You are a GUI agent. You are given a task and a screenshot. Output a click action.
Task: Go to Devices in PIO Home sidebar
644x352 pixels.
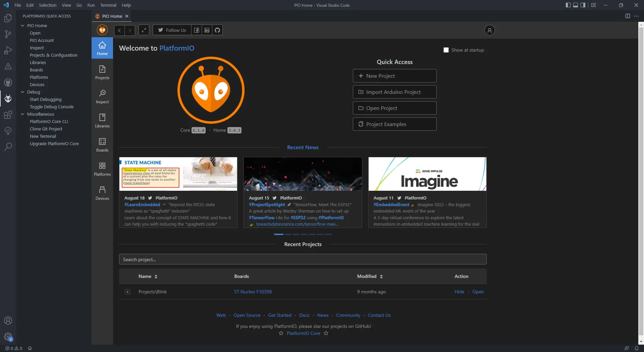tap(102, 193)
